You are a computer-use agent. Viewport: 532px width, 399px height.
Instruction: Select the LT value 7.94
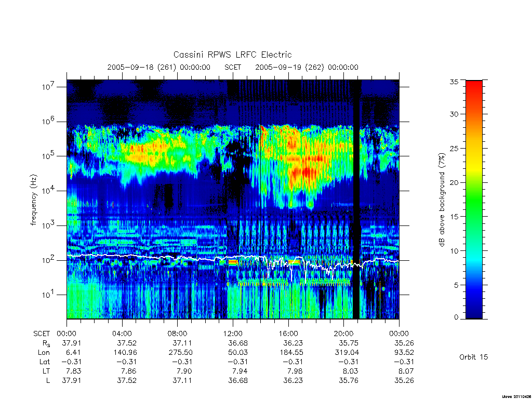coord(240,371)
